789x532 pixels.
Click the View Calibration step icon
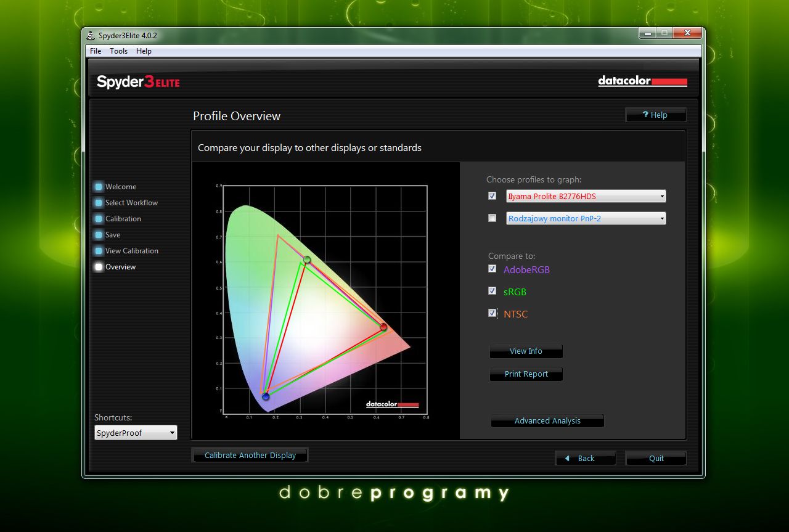tap(99, 251)
